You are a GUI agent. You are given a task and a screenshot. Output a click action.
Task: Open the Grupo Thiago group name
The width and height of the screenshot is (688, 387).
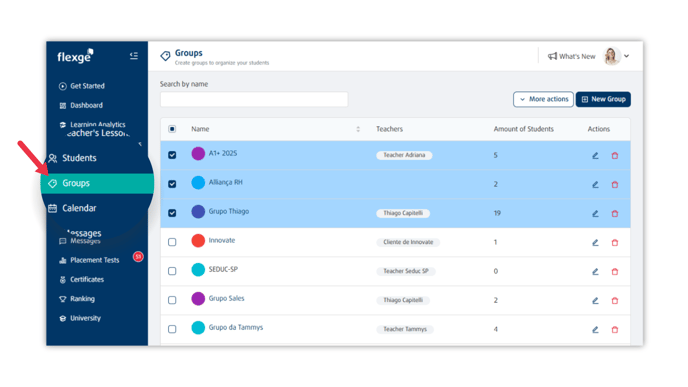coord(229,211)
